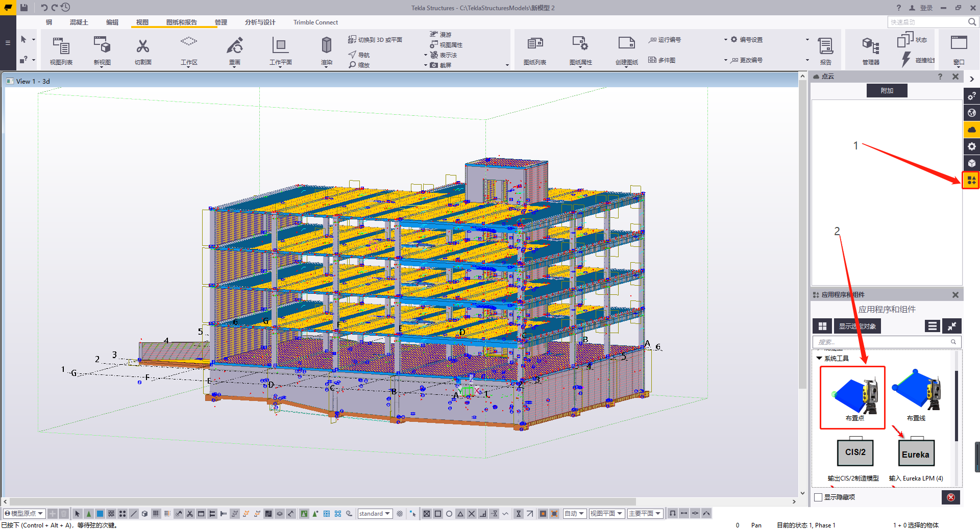Open the 管理 ribbon tab
The width and height of the screenshot is (980, 530).
pyautogui.click(x=221, y=22)
